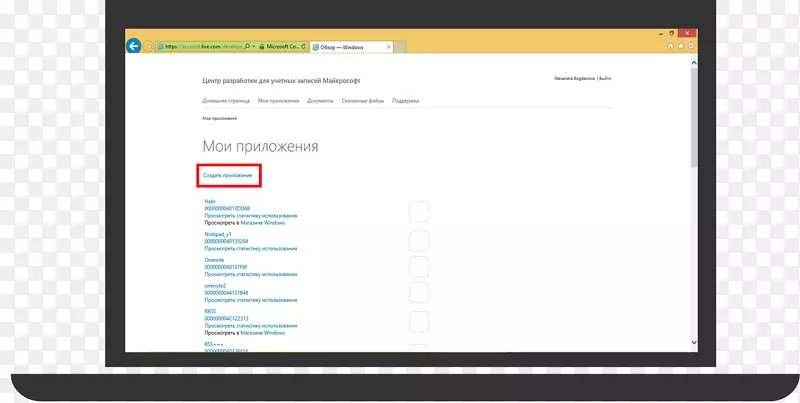This screenshot has width=800, height=403.
Task: Click the Habr app placeholder icon
Action: (x=418, y=211)
